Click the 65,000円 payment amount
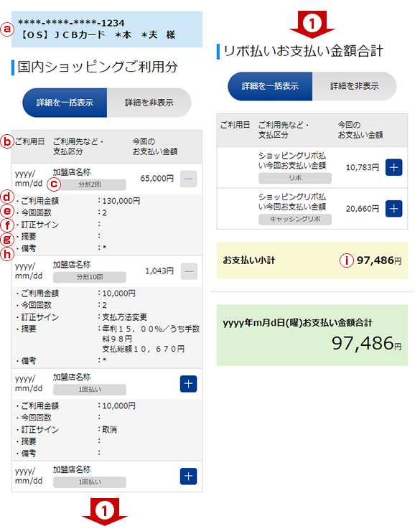Viewport: 420px width, 531px height. pos(157,179)
